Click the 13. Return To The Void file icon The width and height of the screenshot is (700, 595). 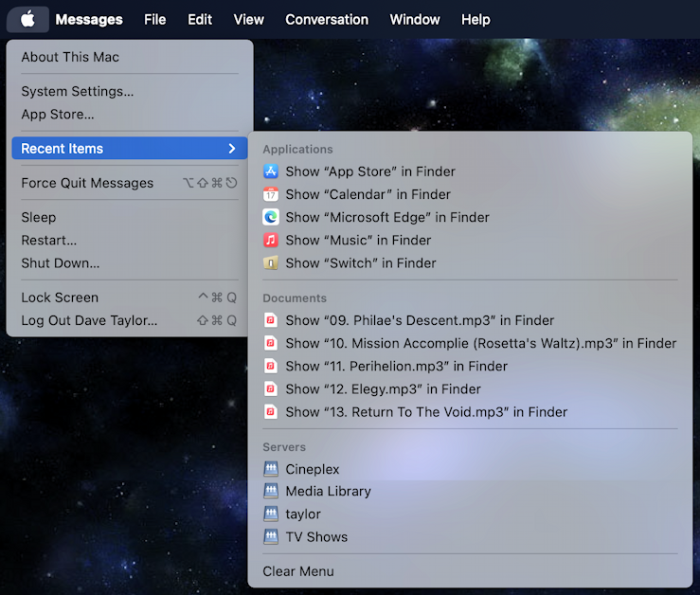[x=271, y=411]
